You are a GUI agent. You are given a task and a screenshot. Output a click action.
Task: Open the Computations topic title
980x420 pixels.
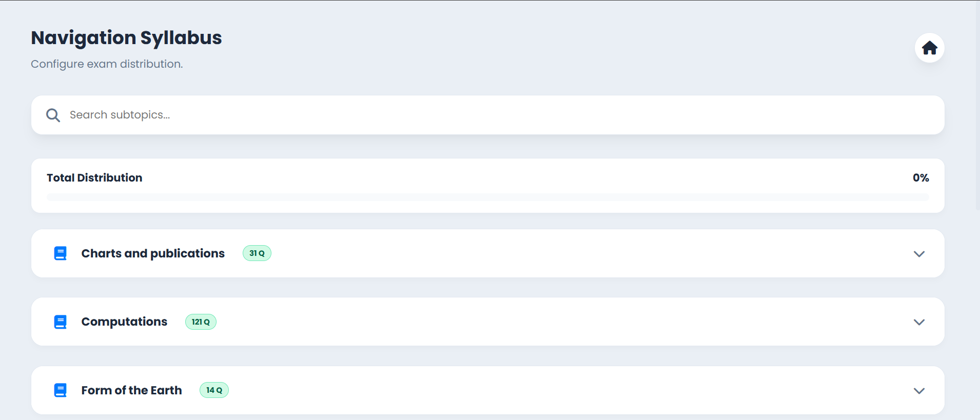point(124,322)
